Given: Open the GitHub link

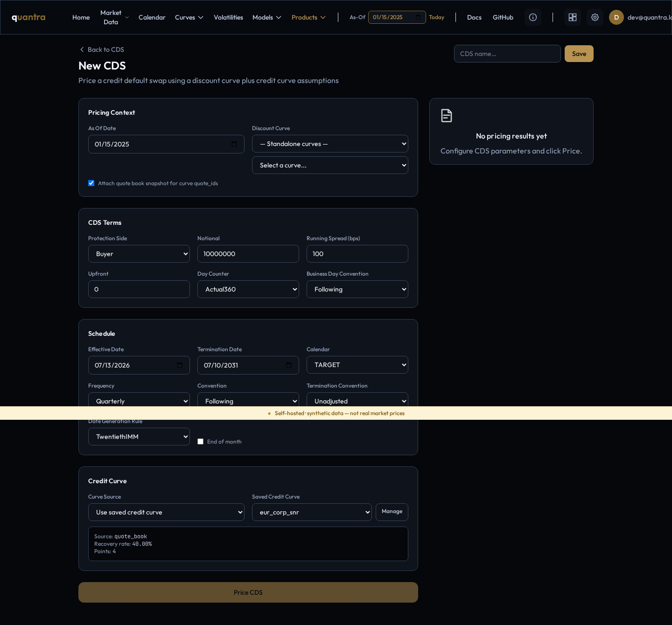Looking at the screenshot, I should [x=503, y=17].
